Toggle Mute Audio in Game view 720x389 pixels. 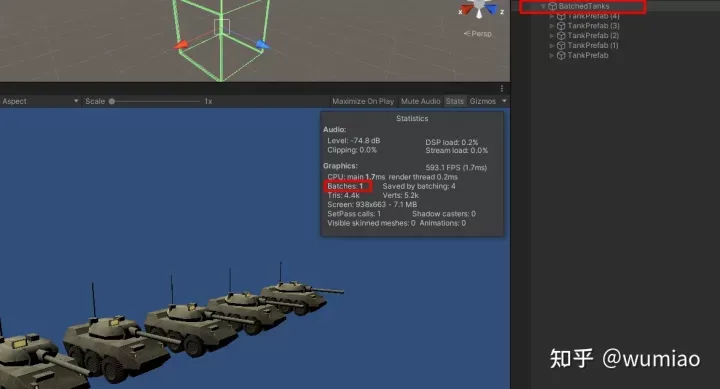[421, 101]
